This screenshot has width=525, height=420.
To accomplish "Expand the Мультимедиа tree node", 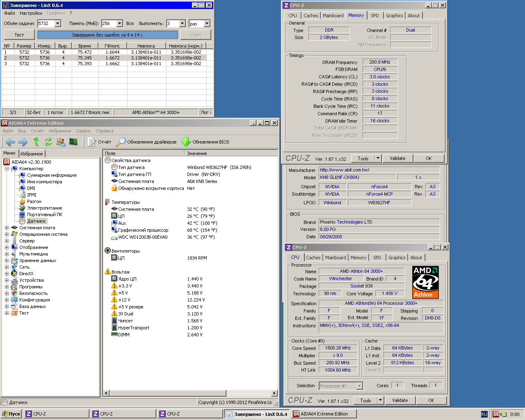I will click(7, 254).
